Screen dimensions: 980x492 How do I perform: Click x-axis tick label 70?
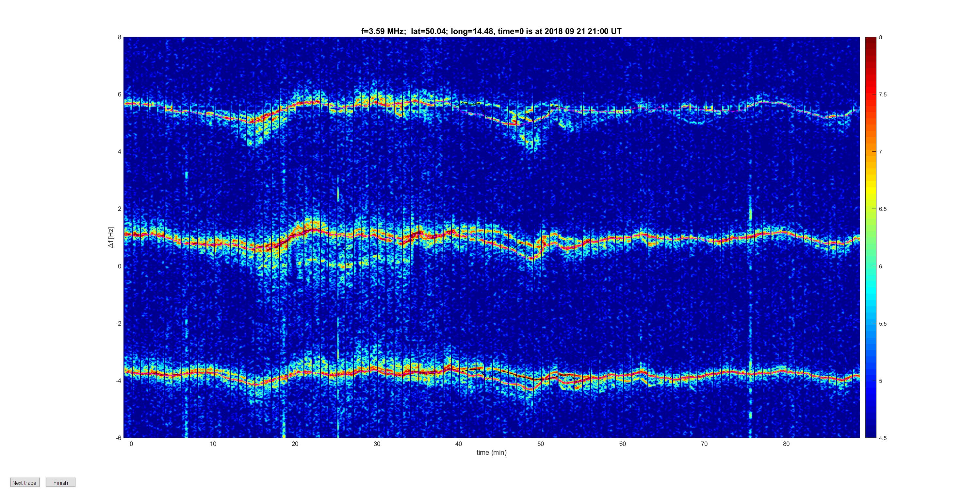click(704, 444)
